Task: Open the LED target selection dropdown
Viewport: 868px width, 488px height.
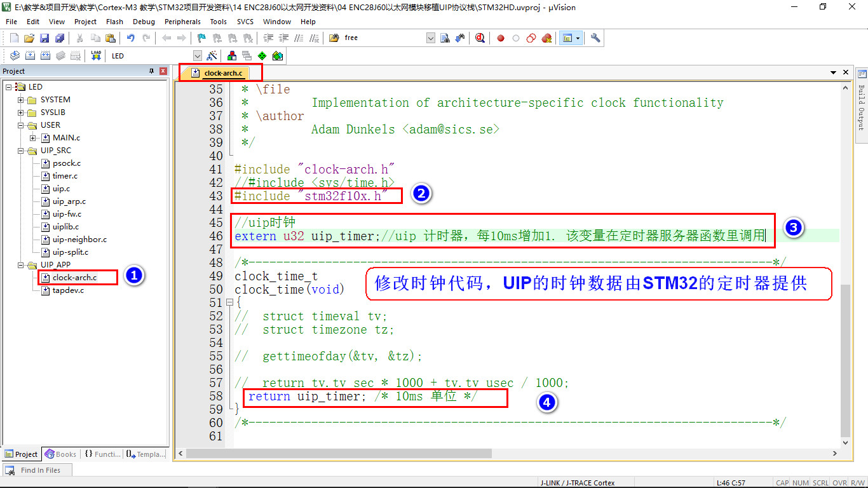Action: [x=197, y=56]
